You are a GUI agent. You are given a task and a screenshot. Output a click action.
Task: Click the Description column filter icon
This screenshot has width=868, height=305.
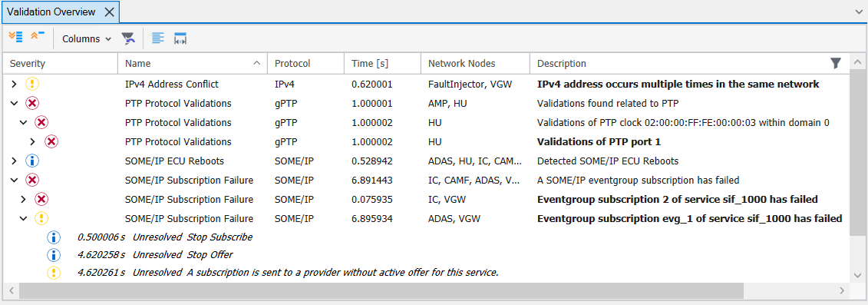[836, 63]
